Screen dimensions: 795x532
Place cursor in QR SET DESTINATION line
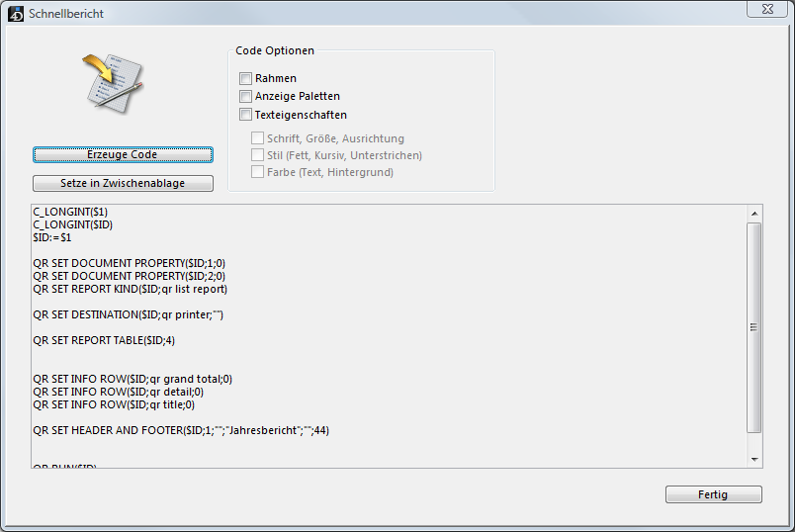129,314
